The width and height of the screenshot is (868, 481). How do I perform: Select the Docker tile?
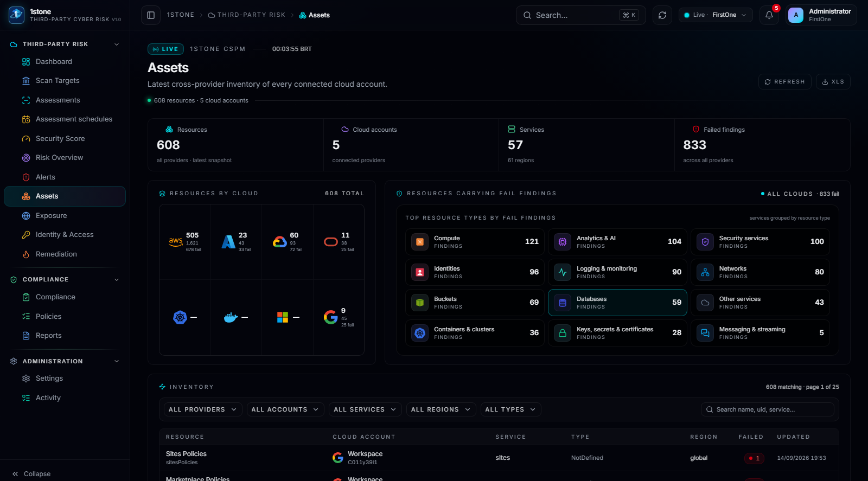tap(237, 317)
